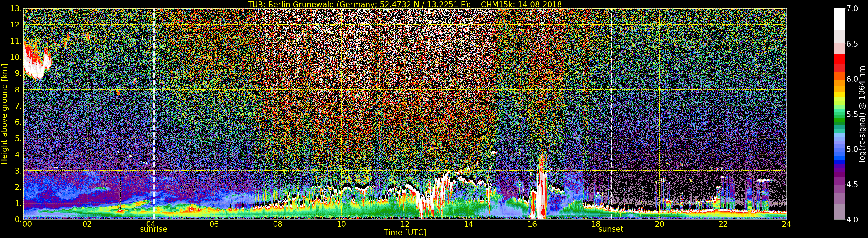Click the y-axis tick label '1.'

[x=18, y=203]
